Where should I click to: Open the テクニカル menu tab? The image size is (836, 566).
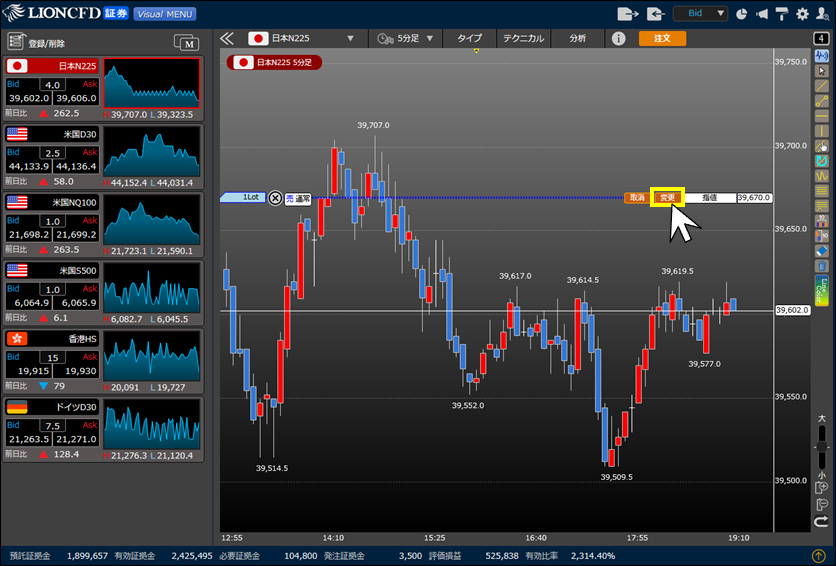point(522,39)
